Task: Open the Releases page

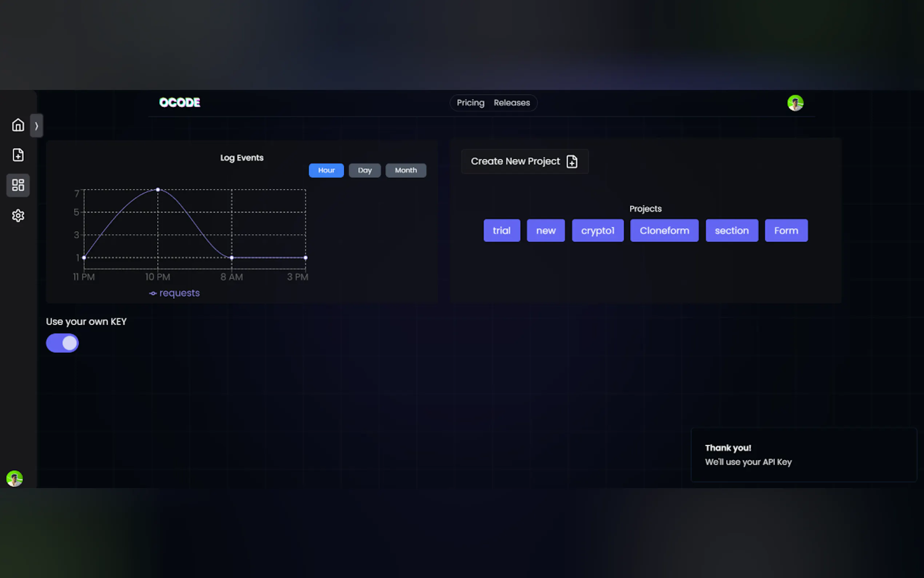Action: pos(511,103)
